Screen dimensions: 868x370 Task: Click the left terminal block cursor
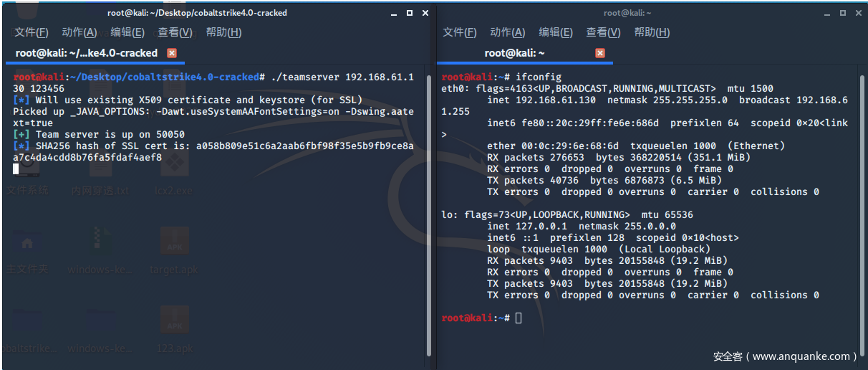tap(16, 169)
